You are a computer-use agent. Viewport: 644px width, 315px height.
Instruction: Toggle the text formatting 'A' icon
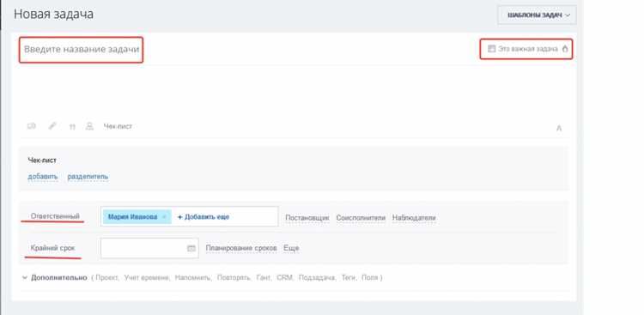coord(559,128)
